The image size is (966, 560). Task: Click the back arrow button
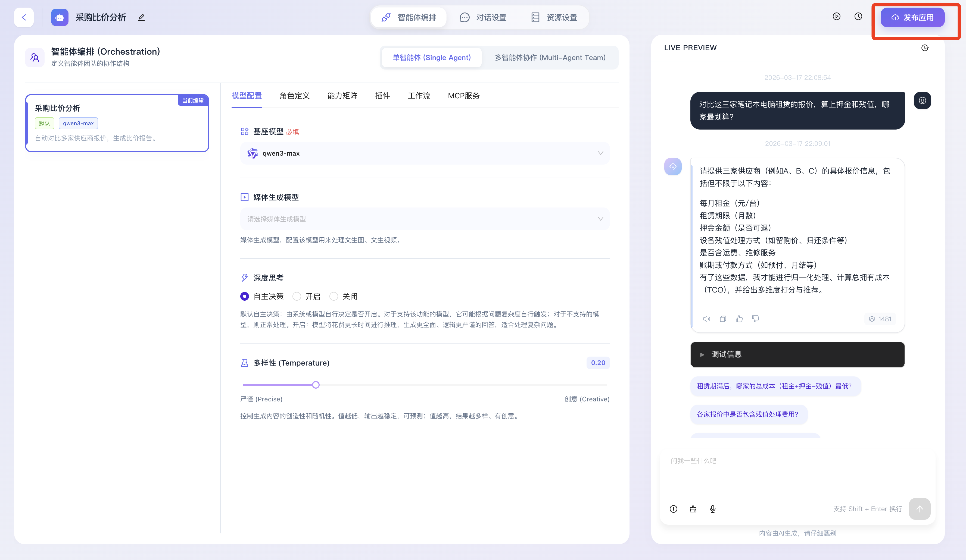[x=24, y=17]
